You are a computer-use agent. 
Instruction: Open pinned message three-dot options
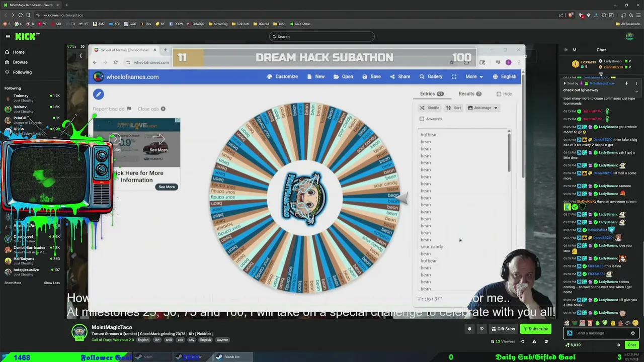tap(636, 83)
